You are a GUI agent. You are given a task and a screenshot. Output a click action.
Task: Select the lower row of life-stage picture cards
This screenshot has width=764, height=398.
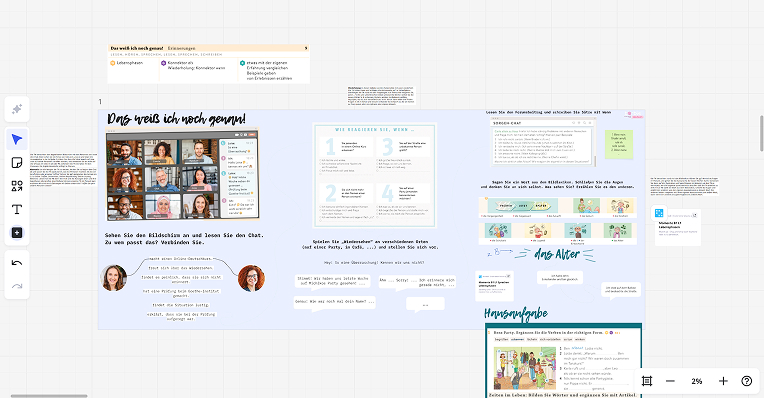(x=557, y=233)
